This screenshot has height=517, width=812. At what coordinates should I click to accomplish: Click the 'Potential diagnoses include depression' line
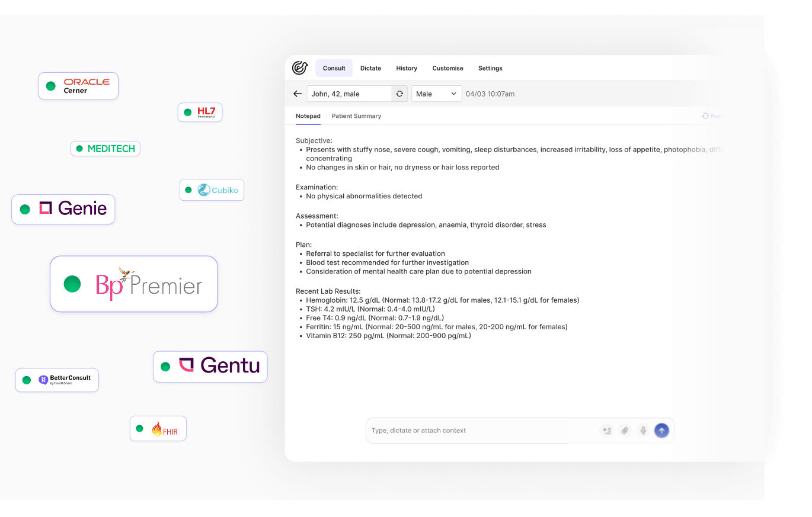(426, 225)
